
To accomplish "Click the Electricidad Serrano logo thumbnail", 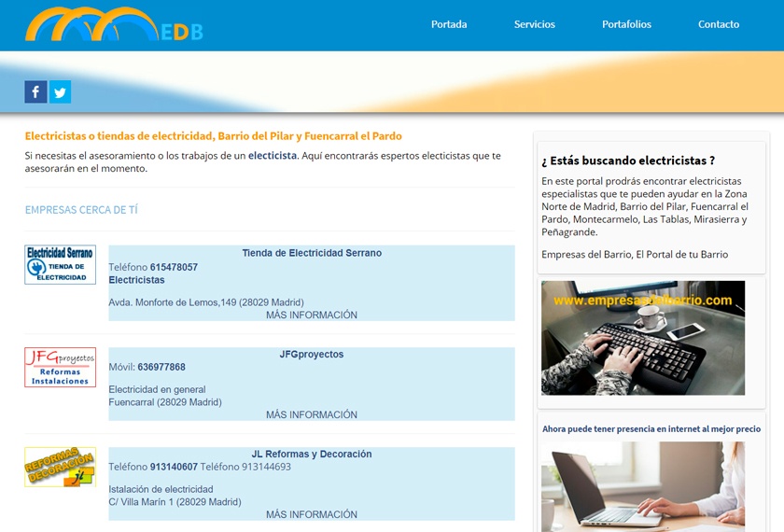I will [x=60, y=264].
